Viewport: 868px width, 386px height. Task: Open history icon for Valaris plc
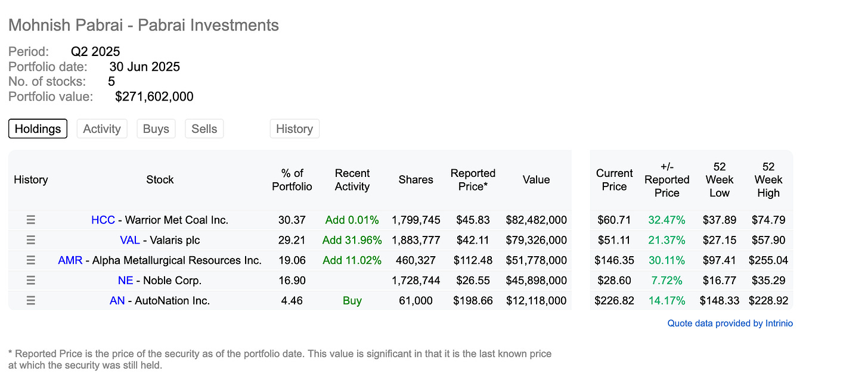(x=31, y=240)
